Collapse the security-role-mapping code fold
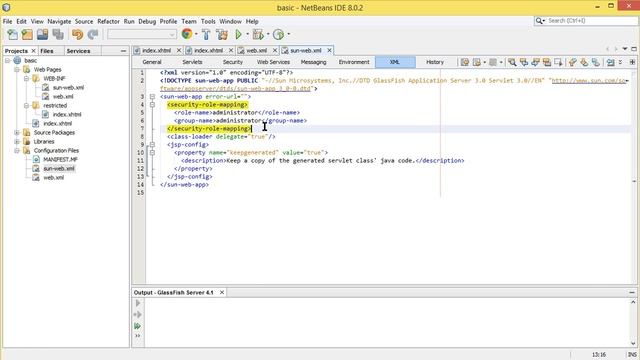This screenshot has width=640, height=360. [x=152, y=105]
